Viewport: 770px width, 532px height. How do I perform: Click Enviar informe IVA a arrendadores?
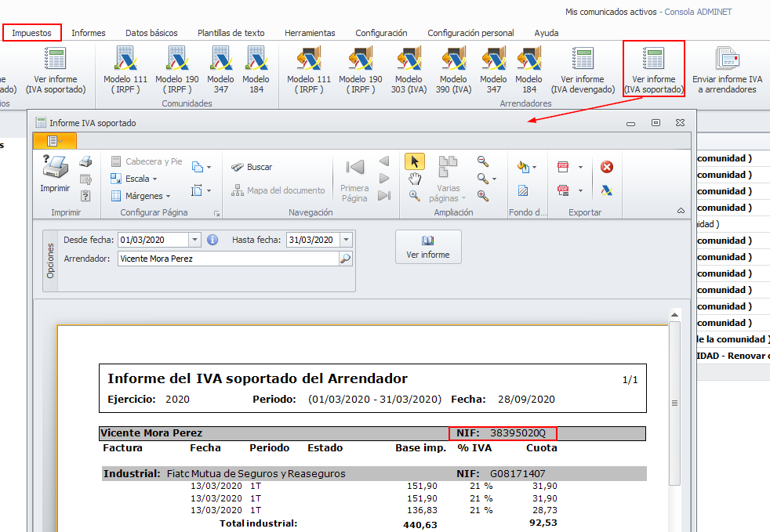coord(727,69)
